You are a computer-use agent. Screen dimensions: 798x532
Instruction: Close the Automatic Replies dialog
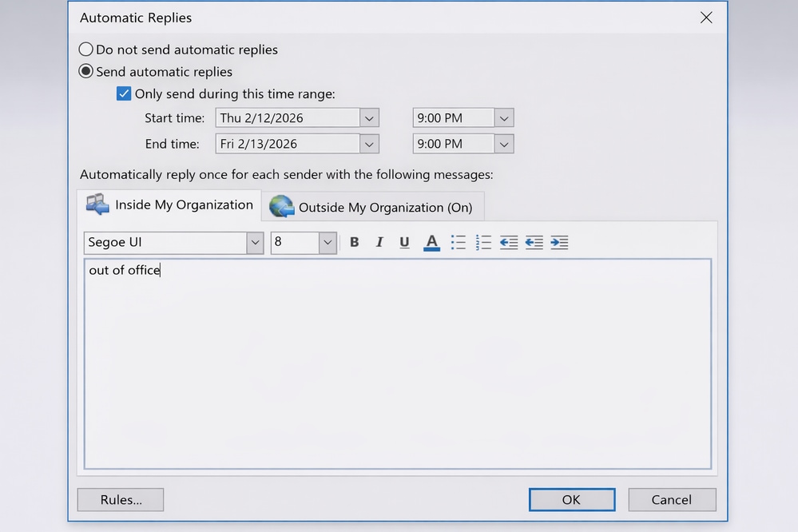click(706, 18)
